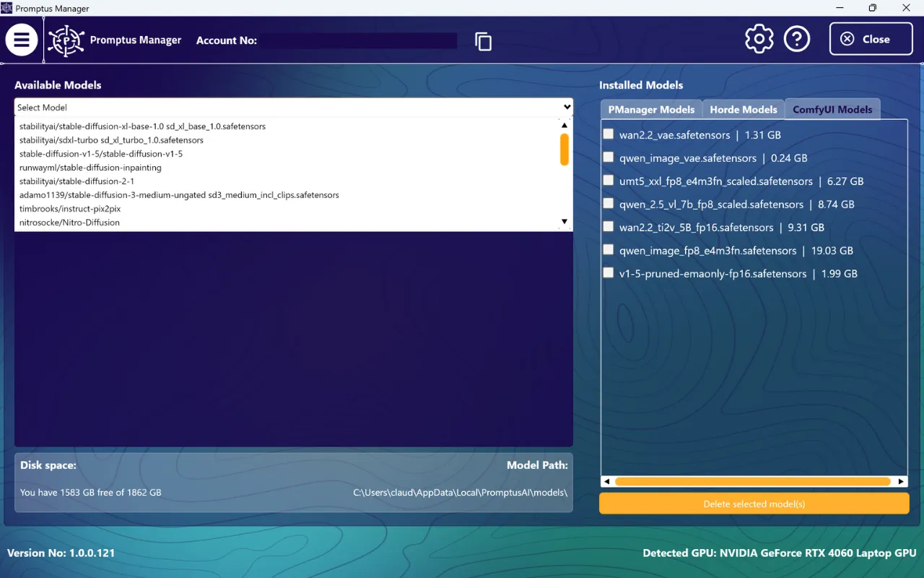Check umt5_xxl_fp8_e4m3fn_scaled.safetensors checkbox

(x=609, y=181)
